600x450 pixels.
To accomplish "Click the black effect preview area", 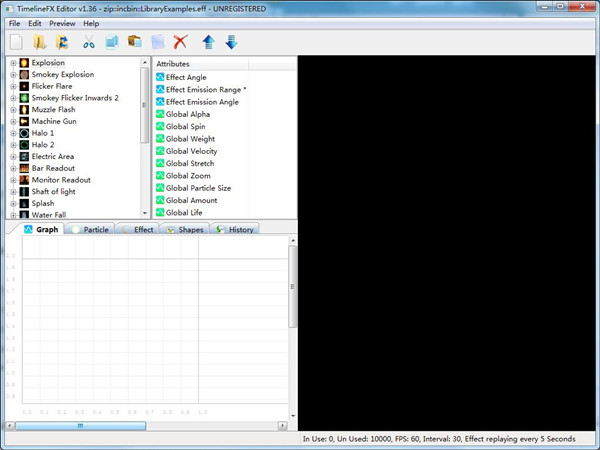I will point(446,243).
